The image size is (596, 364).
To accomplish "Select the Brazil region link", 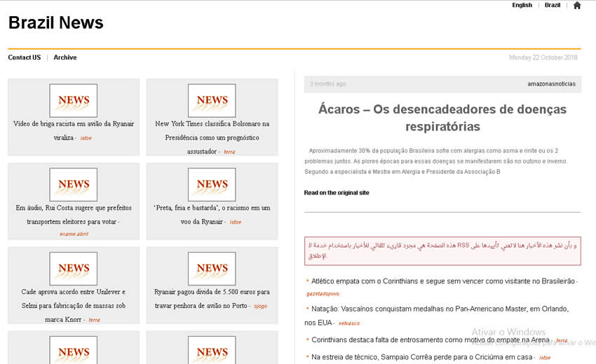I will pos(553,6).
